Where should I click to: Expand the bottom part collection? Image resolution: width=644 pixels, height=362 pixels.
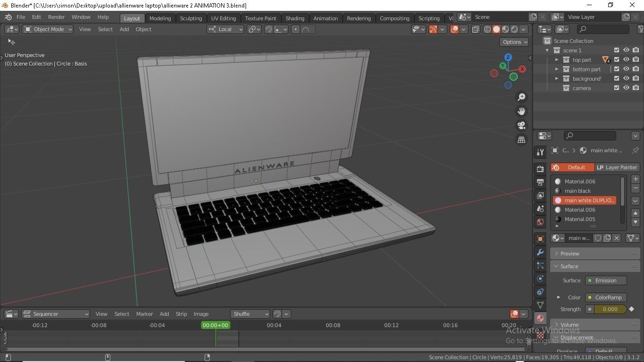[557, 69]
